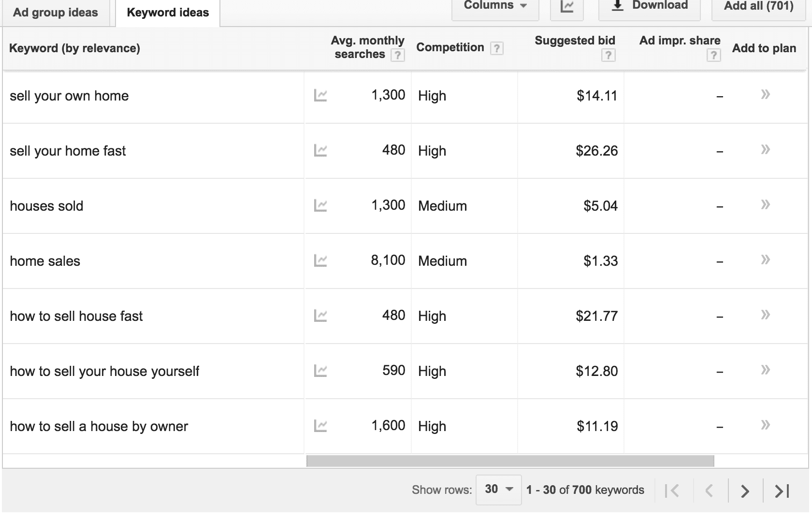Click the Ad impr. share header
This screenshot has width=812, height=519.
[x=680, y=41]
